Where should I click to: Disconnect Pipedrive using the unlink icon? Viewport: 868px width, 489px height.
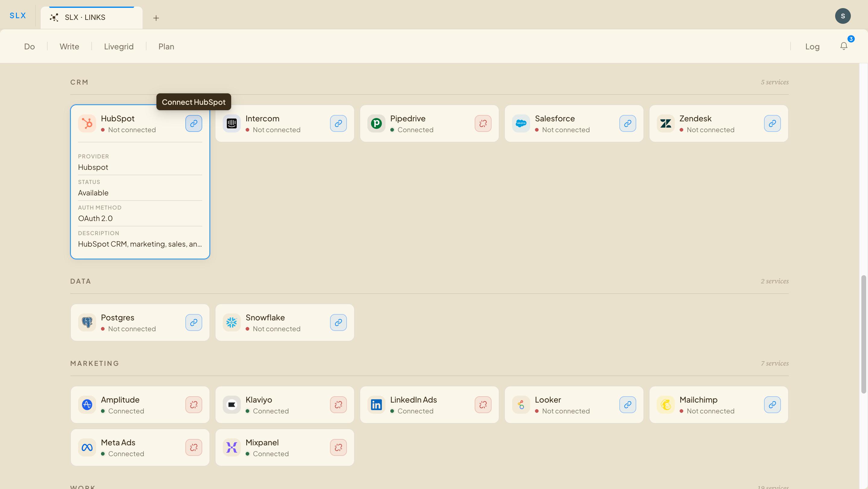pyautogui.click(x=483, y=123)
